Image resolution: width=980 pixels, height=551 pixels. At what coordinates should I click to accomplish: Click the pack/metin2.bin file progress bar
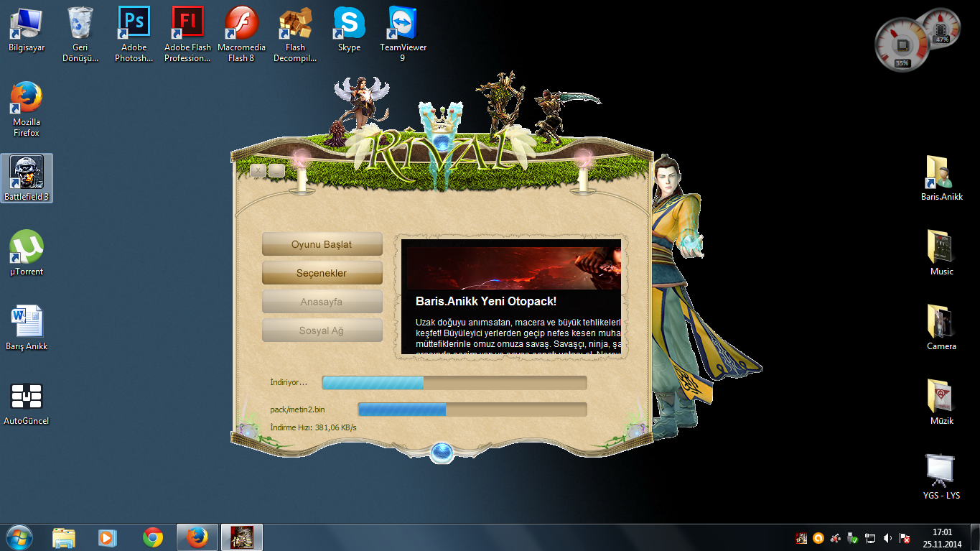(472, 409)
